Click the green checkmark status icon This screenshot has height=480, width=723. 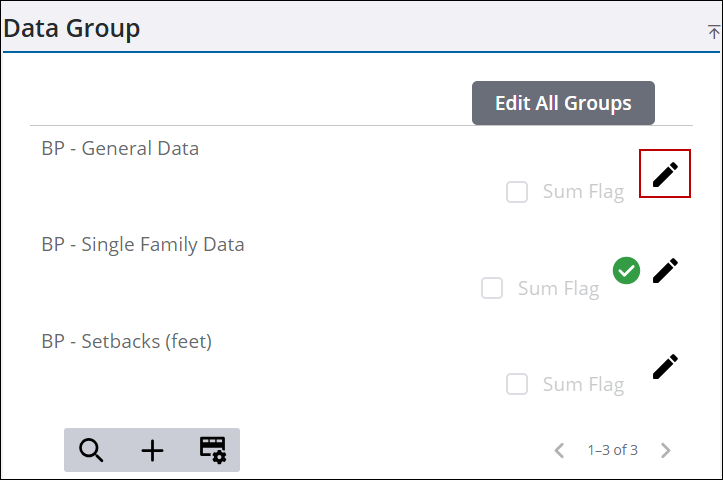[626, 271]
